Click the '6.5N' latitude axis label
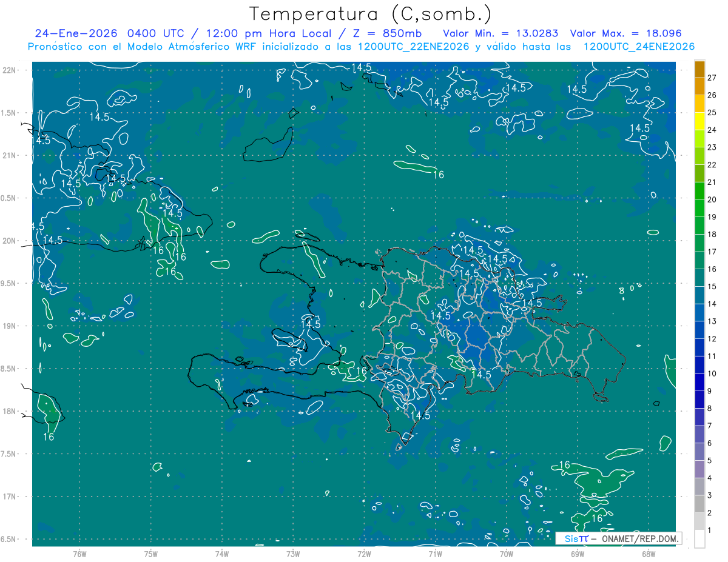728x562 pixels. point(9,539)
